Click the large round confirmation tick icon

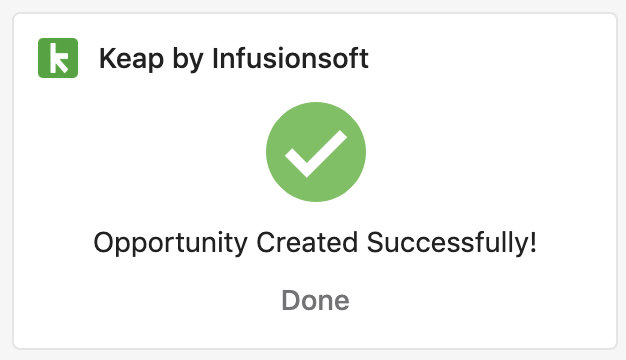point(316,152)
